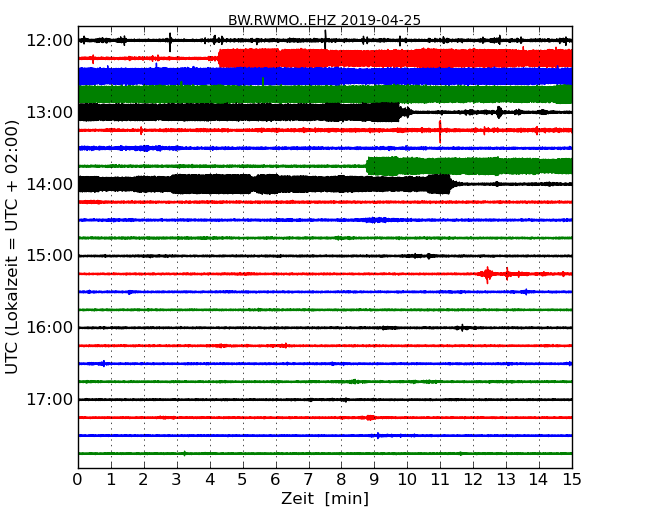Click the thick blue 12:30 trace
This screenshot has height=520, width=650.
pyautogui.click(x=325, y=76)
